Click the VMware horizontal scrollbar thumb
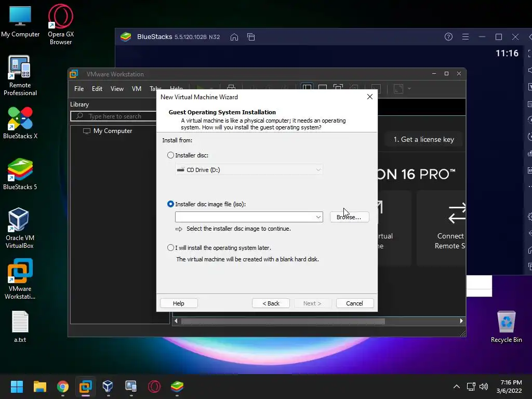 click(x=283, y=321)
